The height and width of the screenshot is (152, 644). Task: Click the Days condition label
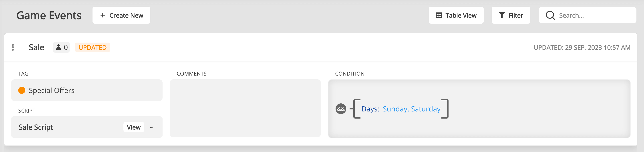pyautogui.click(x=370, y=109)
